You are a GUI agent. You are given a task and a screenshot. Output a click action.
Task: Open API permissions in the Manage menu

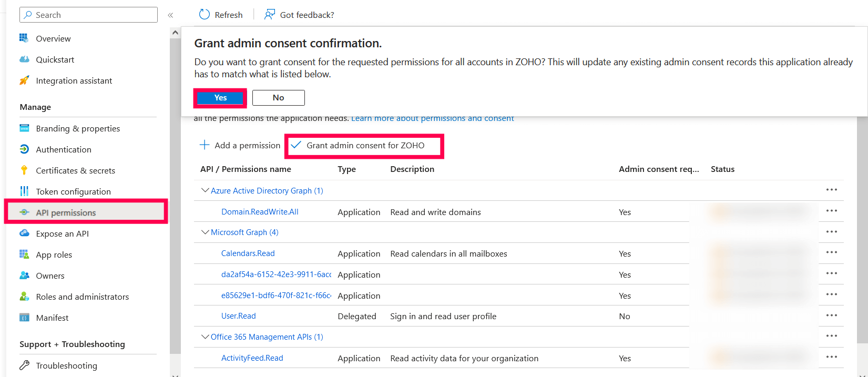click(x=66, y=212)
